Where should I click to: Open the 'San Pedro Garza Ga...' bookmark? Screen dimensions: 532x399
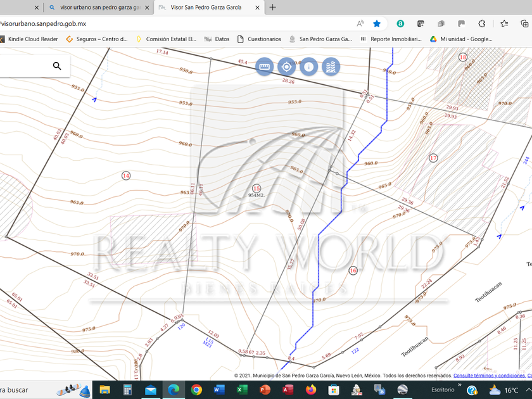320,39
